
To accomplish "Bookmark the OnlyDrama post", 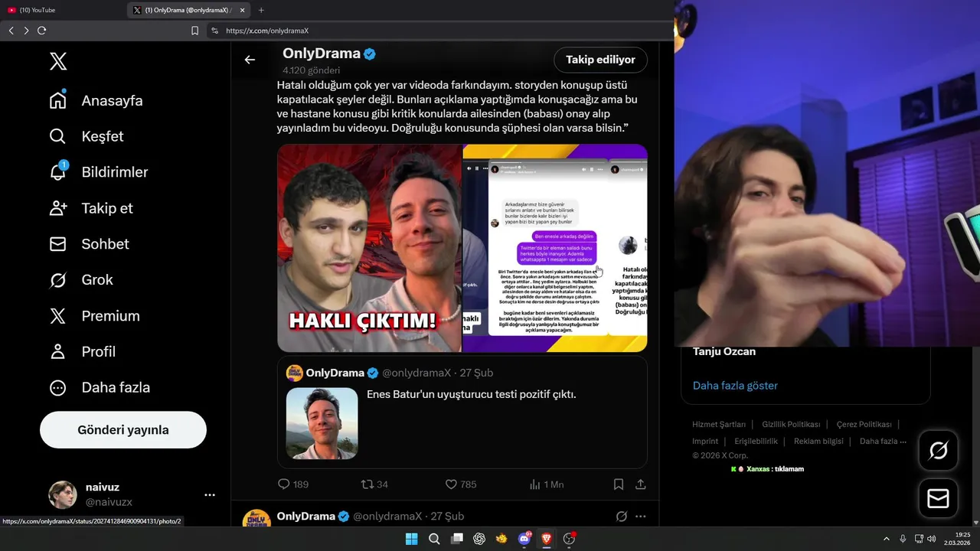I will pos(618,484).
